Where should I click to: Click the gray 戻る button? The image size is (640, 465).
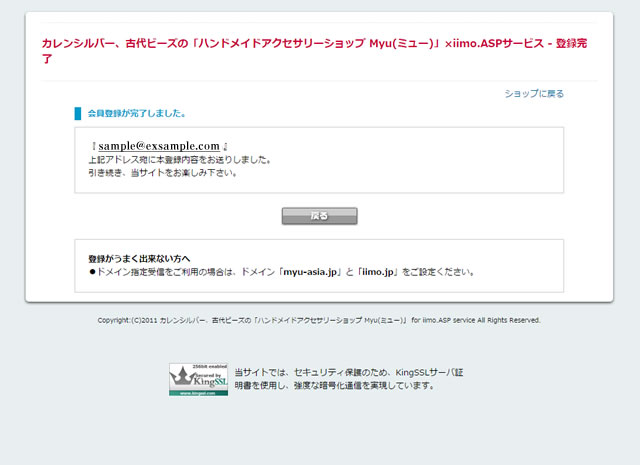(x=319, y=216)
